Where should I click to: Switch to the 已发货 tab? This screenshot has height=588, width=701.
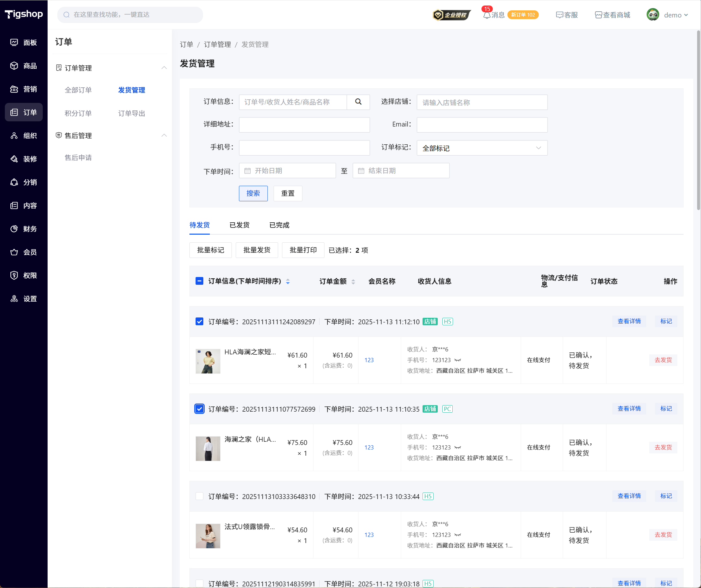click(239, 225)
